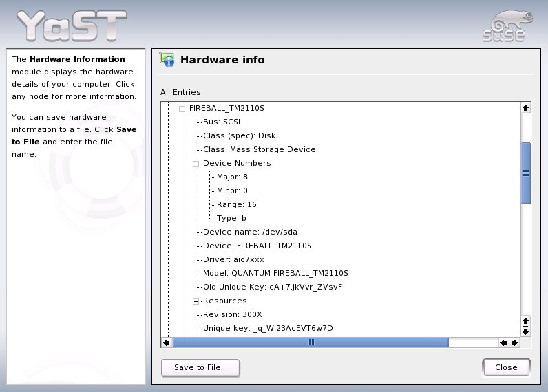Select the 'Revision: 300X' row

[x=233, y=314]
